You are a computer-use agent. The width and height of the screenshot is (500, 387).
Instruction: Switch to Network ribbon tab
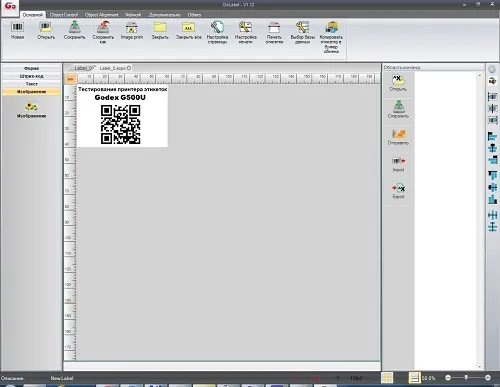point(133,15)
